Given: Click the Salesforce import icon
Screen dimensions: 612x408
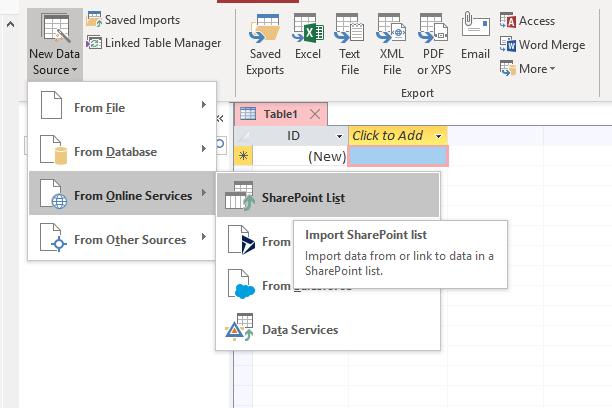Looking at the screenshot, I should point(241,284).
